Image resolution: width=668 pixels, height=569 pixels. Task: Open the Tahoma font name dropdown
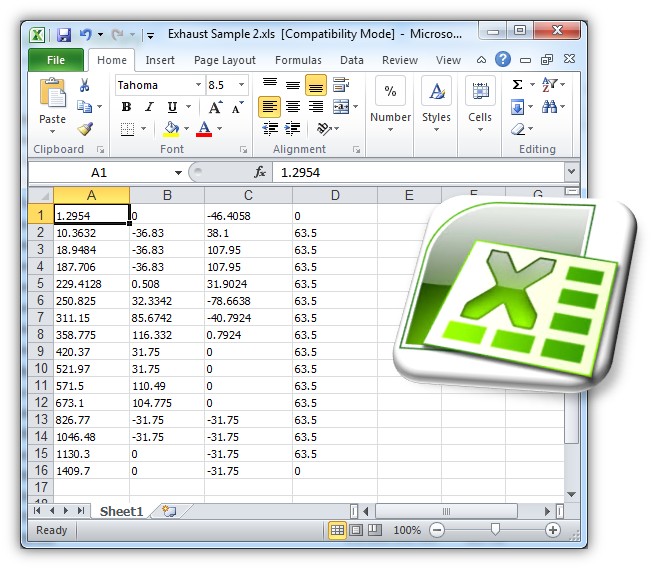198,86
